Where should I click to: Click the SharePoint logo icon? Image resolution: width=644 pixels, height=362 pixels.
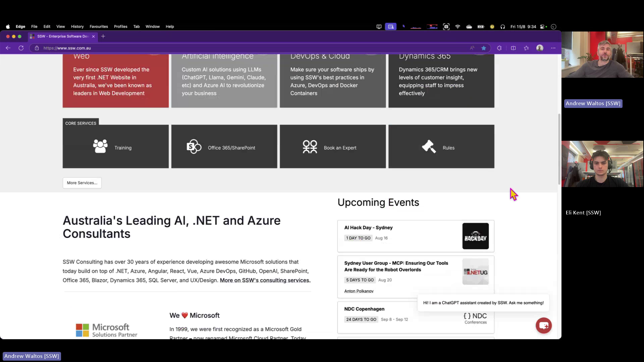point(194,146)
